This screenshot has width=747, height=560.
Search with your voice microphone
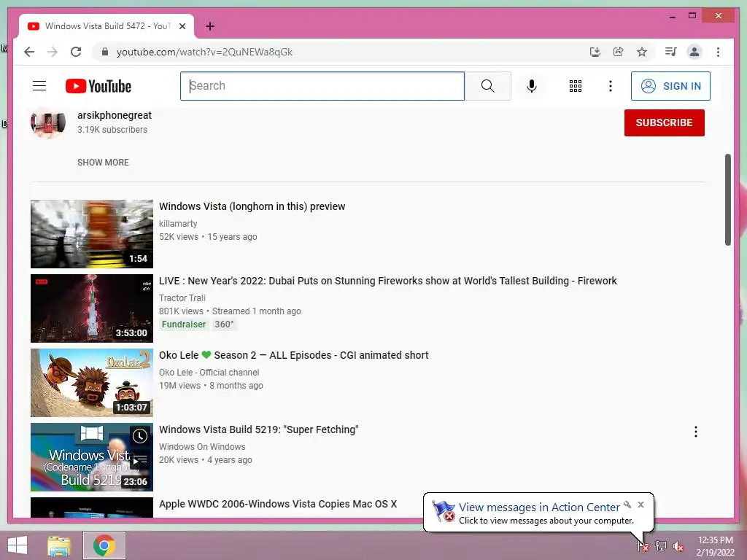click(532, 86)
